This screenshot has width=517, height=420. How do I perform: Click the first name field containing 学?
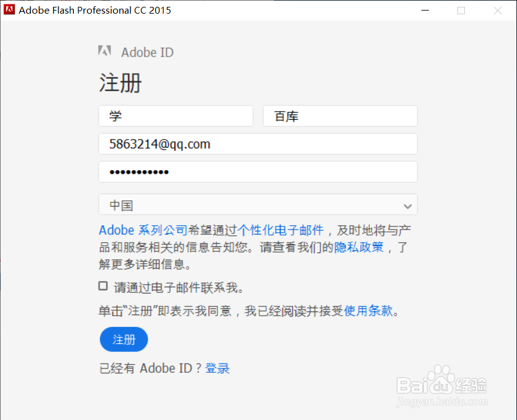pyautogui.click(x=176, y=116)
